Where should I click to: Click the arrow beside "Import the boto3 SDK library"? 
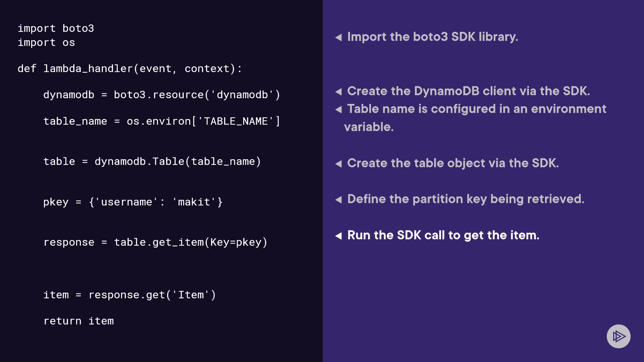(338, 37)
